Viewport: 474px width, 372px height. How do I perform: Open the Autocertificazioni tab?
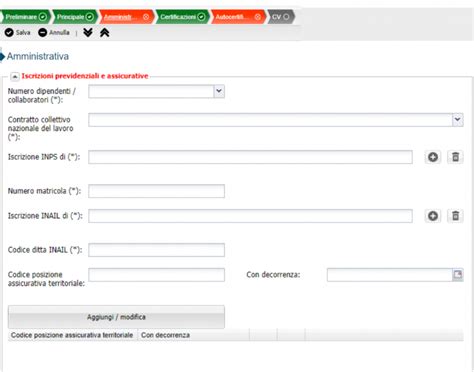tap(238, 17)
